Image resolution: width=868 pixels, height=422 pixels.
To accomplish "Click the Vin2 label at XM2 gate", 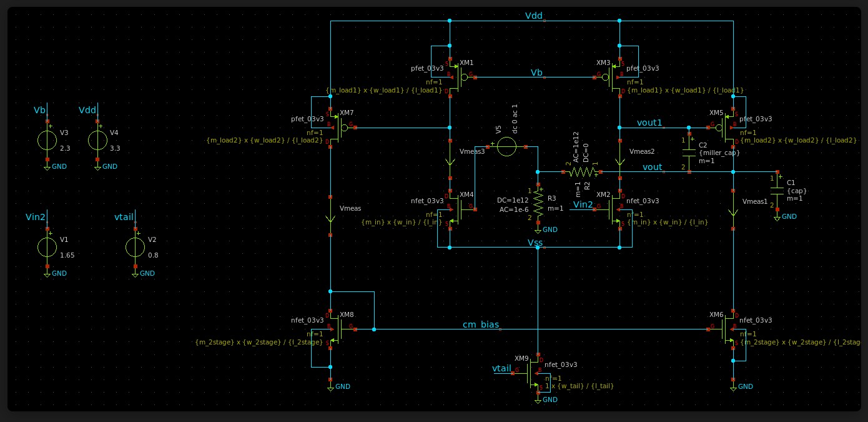I will 583,205.
